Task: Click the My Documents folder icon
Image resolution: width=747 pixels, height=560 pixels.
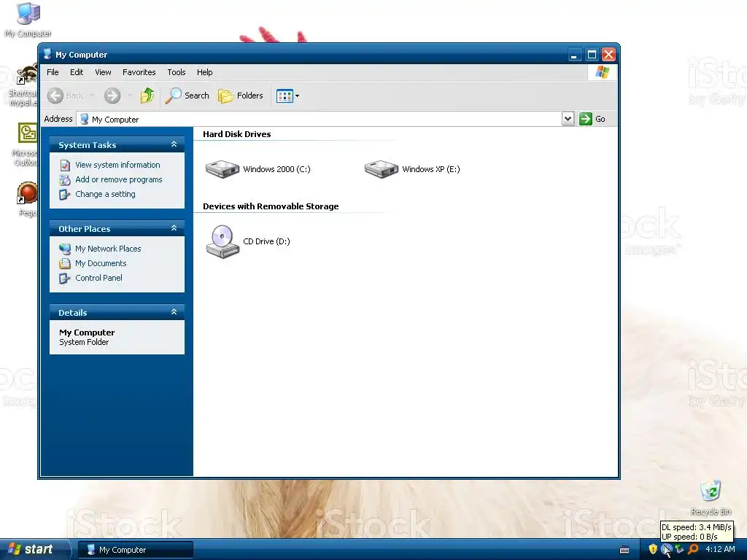Action: coord(65,263)
